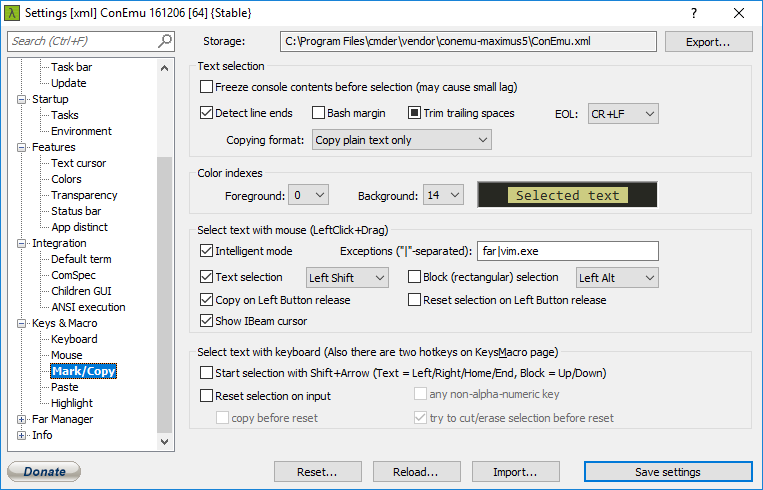Screen dimensions: 763x490
Task: Check the Bash margin option
Action: coord(318,113)
